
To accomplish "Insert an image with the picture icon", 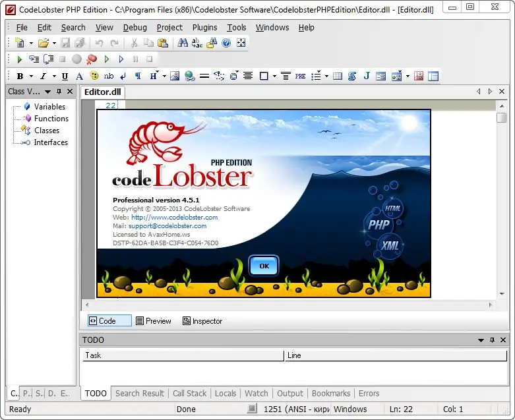I will (x=175, y=76).
